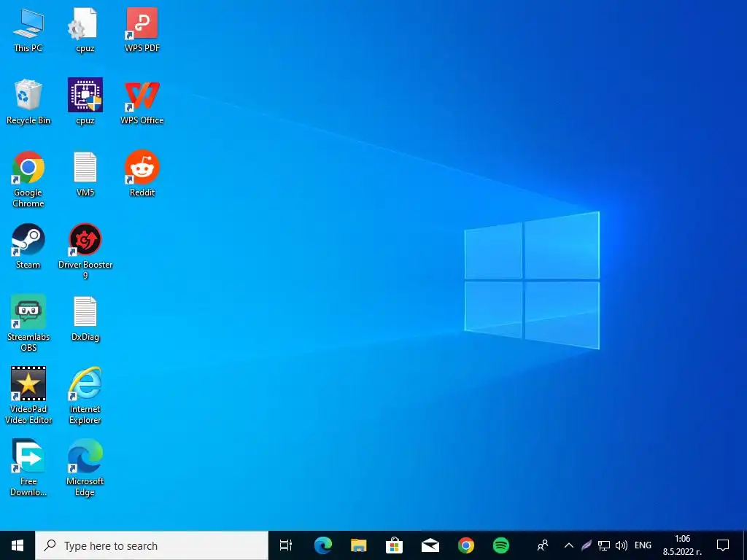
Task: Select the Free Download Manager shortcut
Action: tap(28, 467)
